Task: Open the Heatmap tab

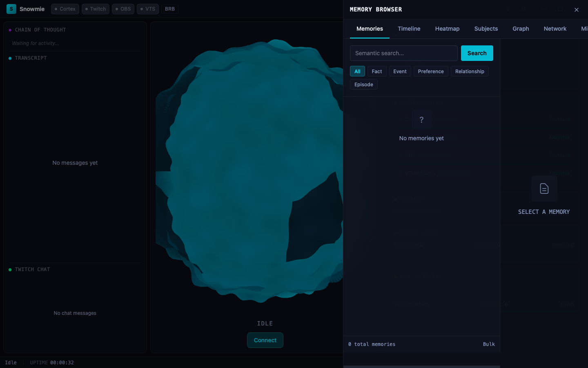Action: point(447,29)
